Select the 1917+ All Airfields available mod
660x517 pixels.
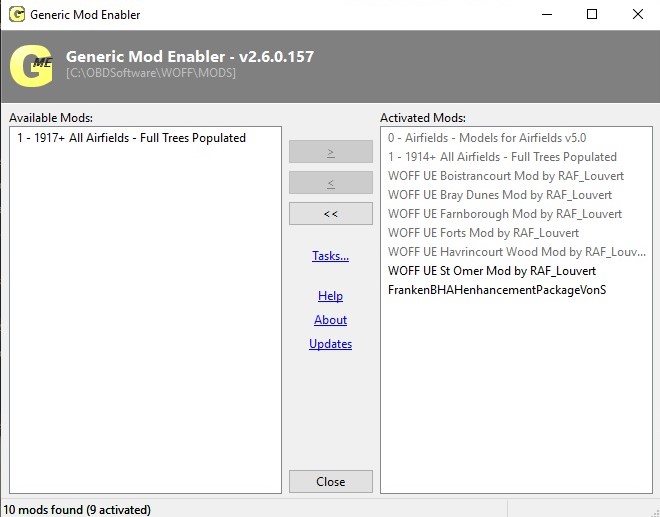click(x=131, y=138)
